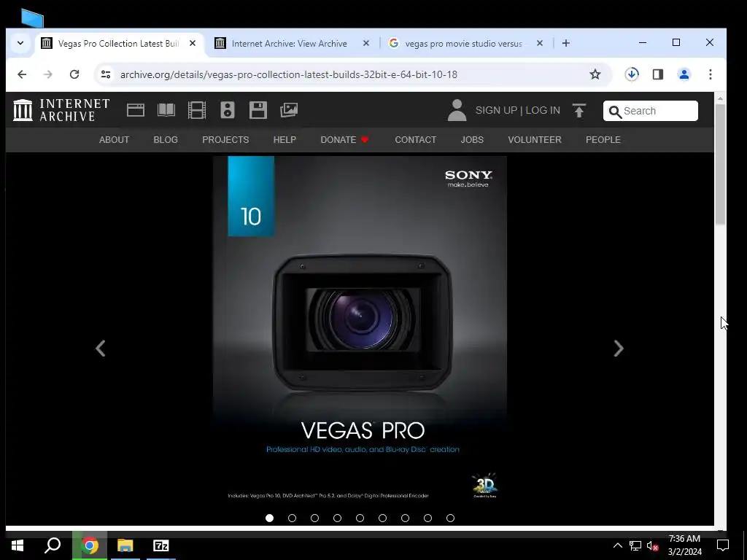Click SIGN UP link
747x560 pixels.
pyautogui.click(x=496, y=111)
